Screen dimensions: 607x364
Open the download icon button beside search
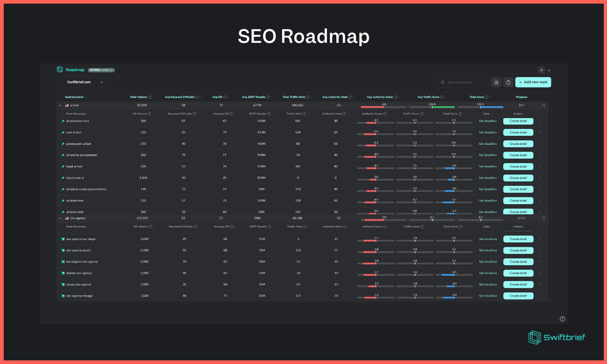coord(496,82)
